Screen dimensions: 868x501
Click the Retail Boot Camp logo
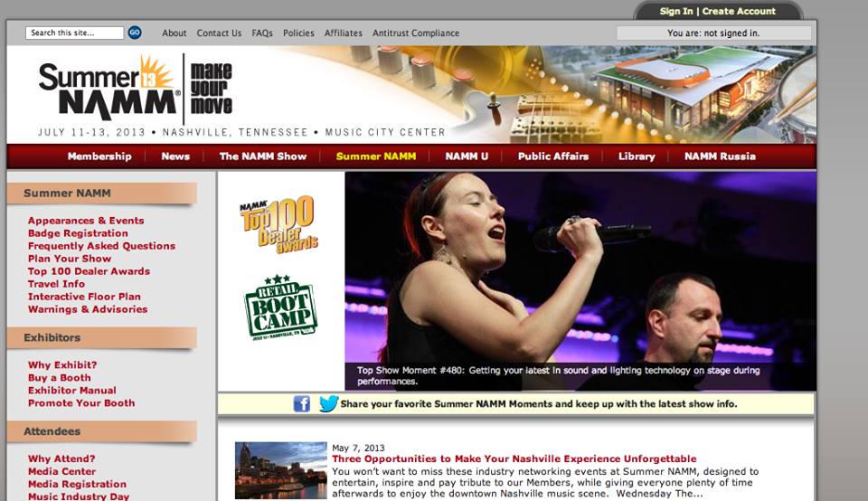280,307
